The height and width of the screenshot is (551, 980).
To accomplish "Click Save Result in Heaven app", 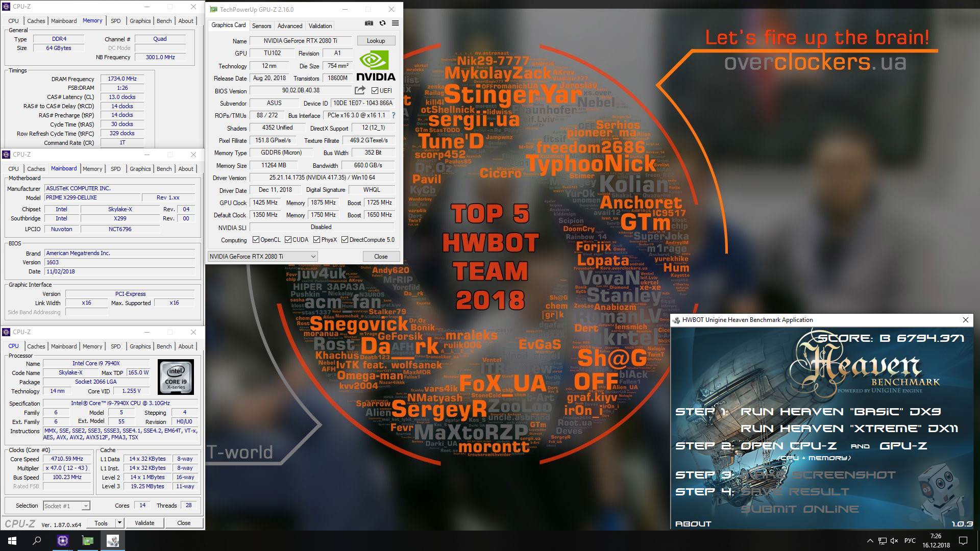I will pyautogui.click(x=795, y=492).
